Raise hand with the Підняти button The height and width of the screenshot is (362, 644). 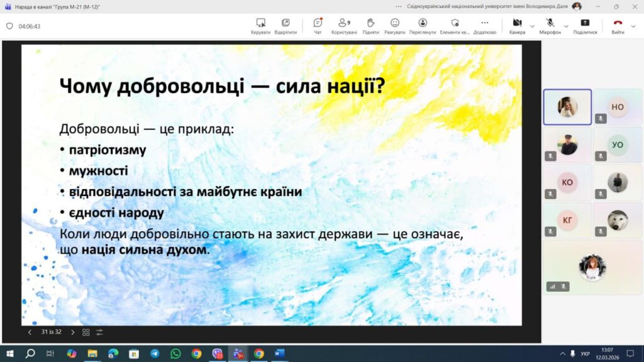(370, 25)
